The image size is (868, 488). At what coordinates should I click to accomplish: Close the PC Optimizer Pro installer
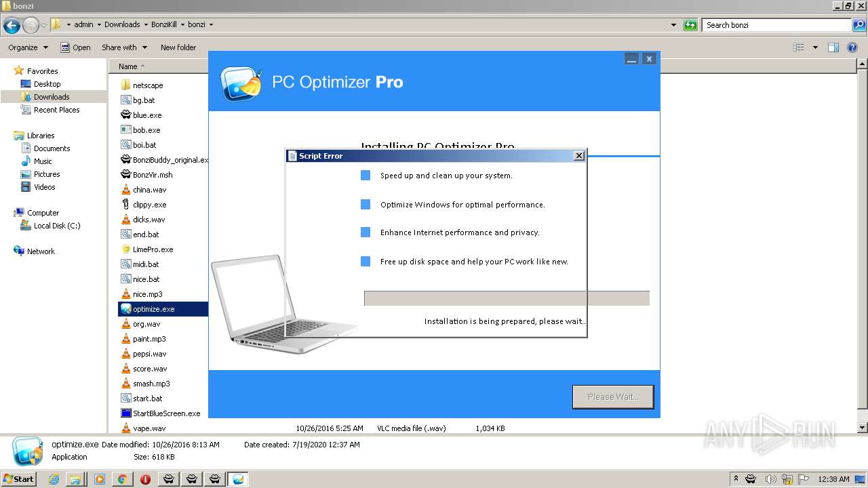[649, 59]
